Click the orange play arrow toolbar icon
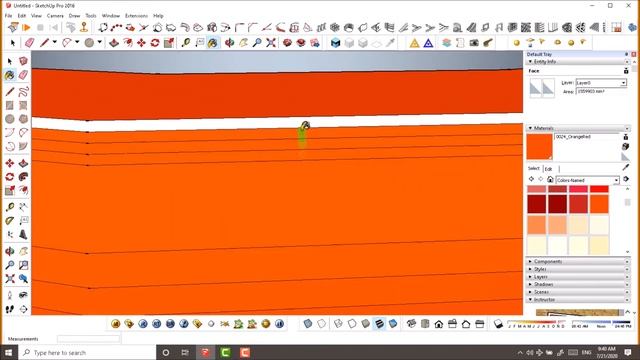The width and height of the screenshot is (640, 360). [x=27, y=28]
